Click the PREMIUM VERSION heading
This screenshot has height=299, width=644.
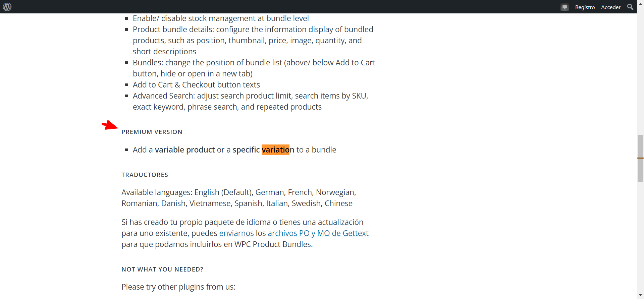(152, 132)
